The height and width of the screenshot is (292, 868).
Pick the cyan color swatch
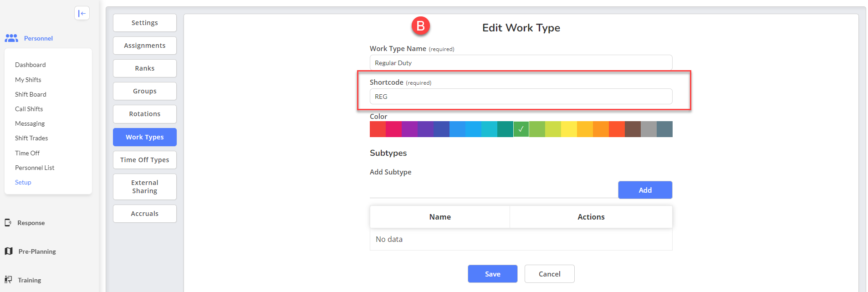pyautogui.click(x=489, y=129)
